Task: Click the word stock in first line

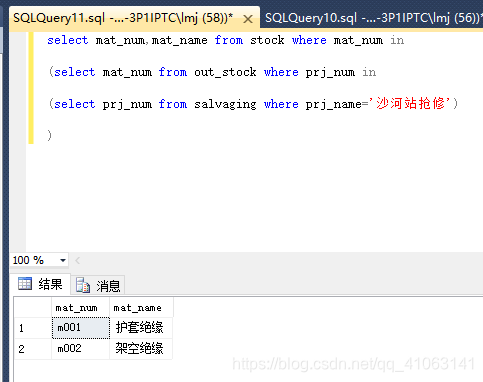Action: (267, 40)
